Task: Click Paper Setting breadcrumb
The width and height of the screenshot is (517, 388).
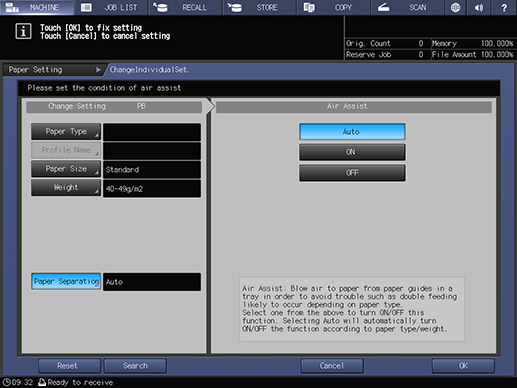Action: 53,70
